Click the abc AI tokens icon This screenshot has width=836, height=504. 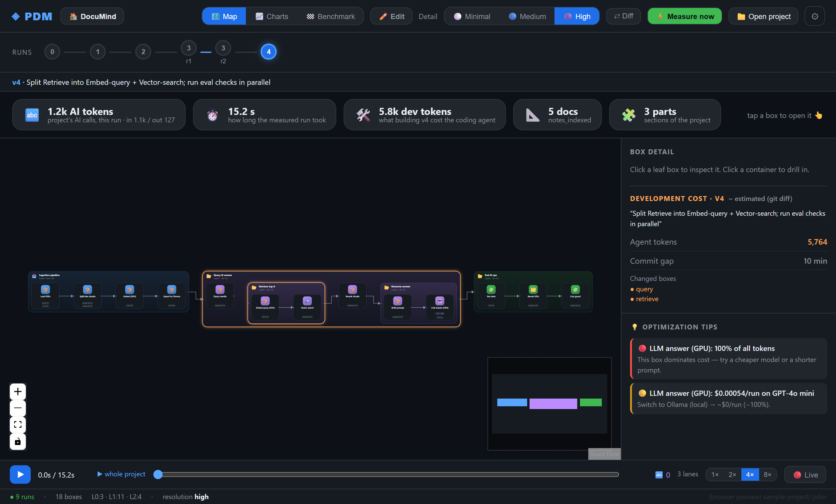[32, 115]
